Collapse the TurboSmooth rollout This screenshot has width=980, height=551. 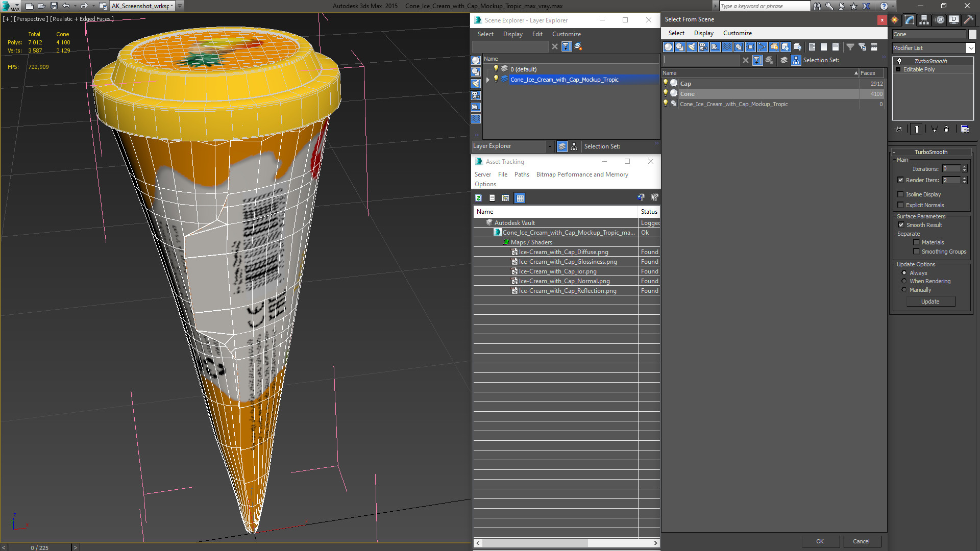[894, 152]
